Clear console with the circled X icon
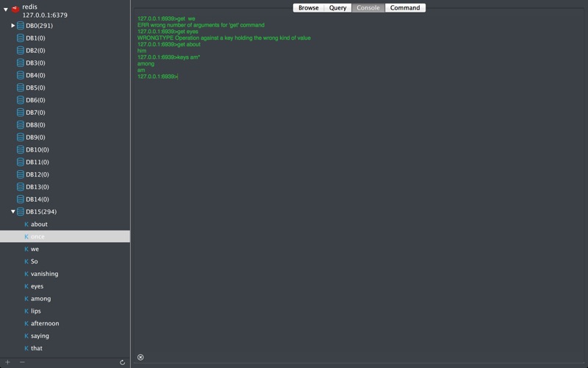The height and width of the screenshot is (368, 588). click(x=140, y=358)
